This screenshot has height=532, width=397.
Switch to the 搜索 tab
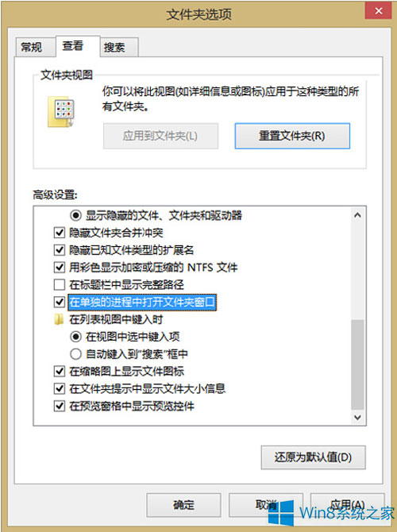click(x=114, y=47)
